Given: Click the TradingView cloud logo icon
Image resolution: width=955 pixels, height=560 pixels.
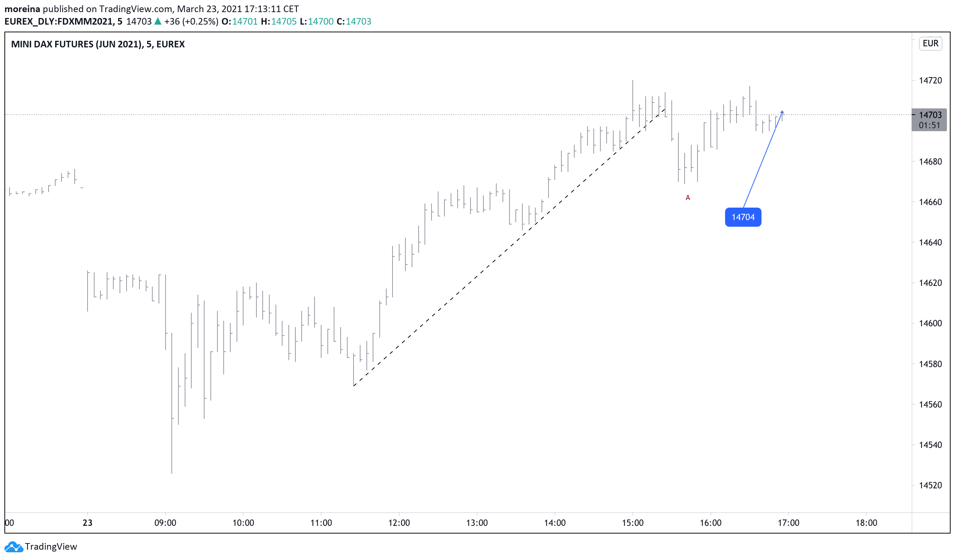Looking at the screenshot, I should (x=13, y=547).
